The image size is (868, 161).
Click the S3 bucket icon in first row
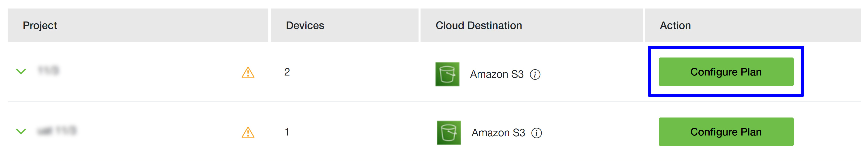pos(447,74)
